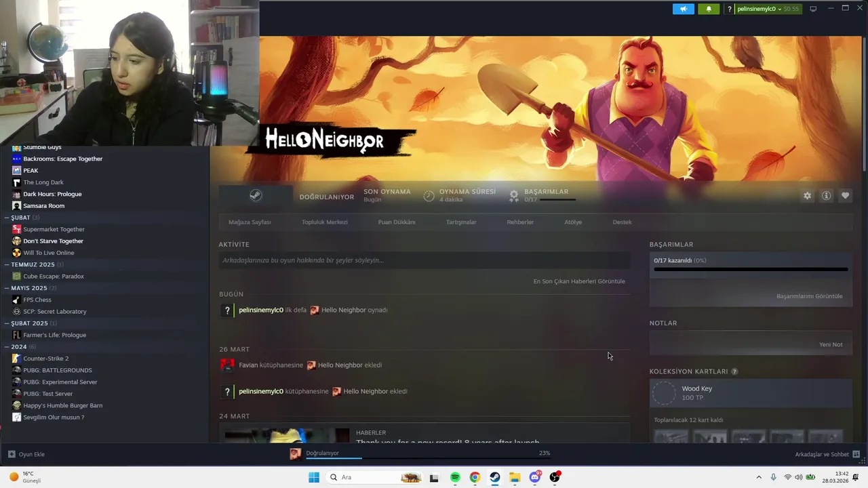The width and height of the screenshot is (868, 488).
Task: Open the pelinsinemylc0 account dropdown
Action: 764,9
